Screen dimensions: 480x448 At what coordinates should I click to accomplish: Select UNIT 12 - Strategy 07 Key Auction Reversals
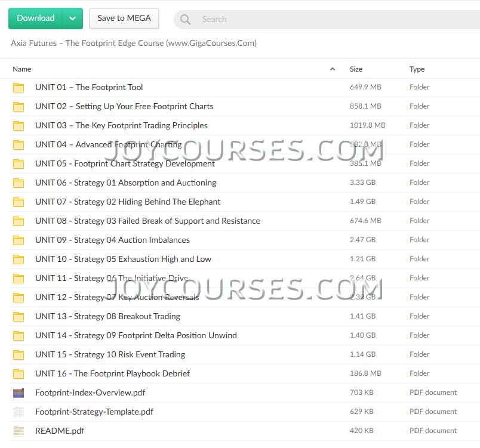tap(117, 297)
